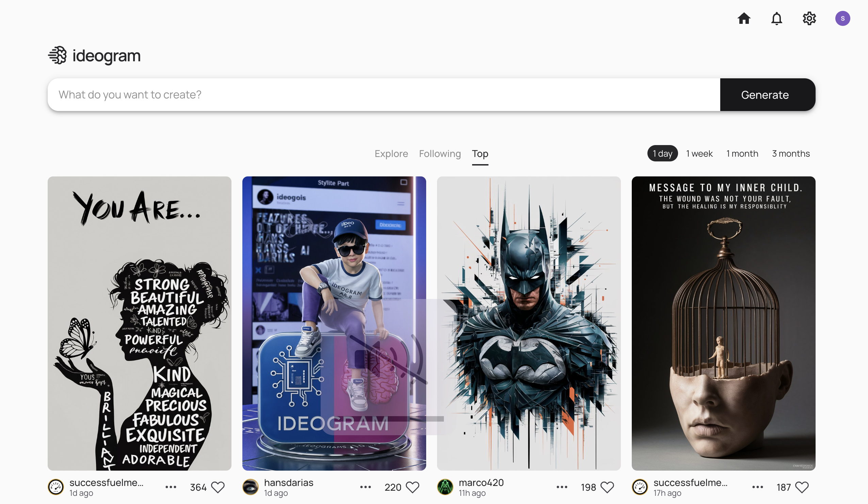The height and width of the screenshot is (504, 868).
Task: Open the Ideogram boy figurine image
Action: [x=334, y=324]
